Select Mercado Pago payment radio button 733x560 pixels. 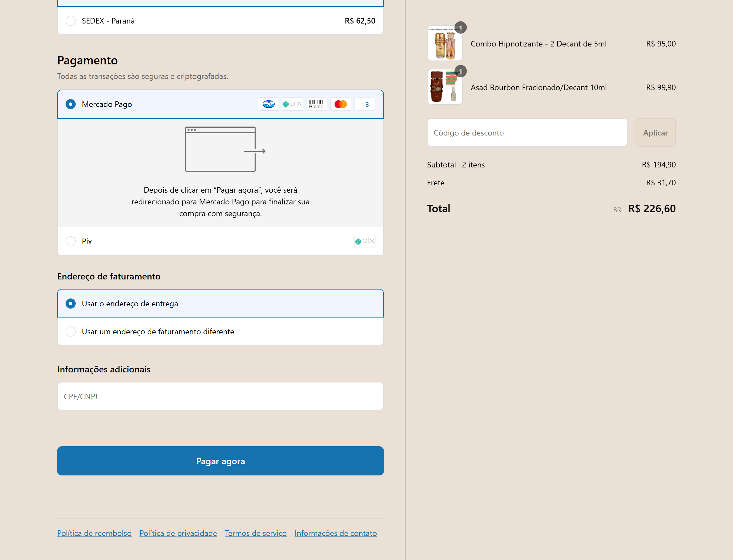click(71, 104)
